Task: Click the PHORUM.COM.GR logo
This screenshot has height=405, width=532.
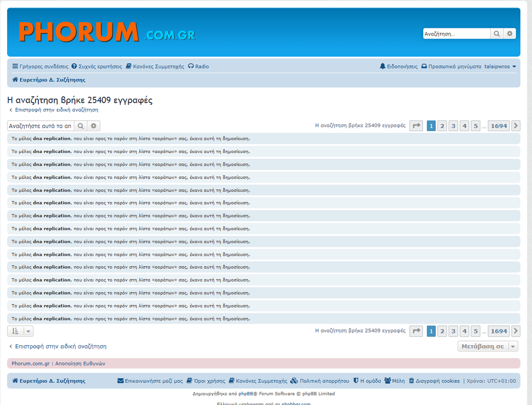Action: (107, 32)
